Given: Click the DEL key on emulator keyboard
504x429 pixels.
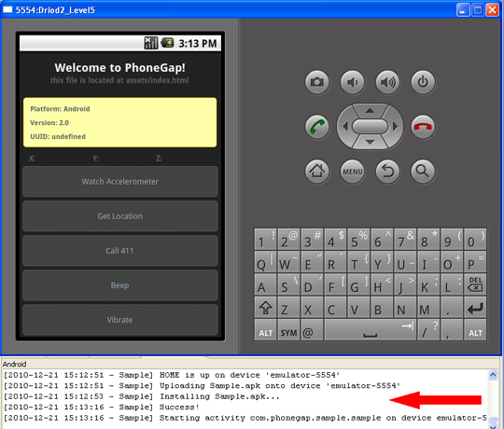Looking at the screenshot, I should coord(475,284).
